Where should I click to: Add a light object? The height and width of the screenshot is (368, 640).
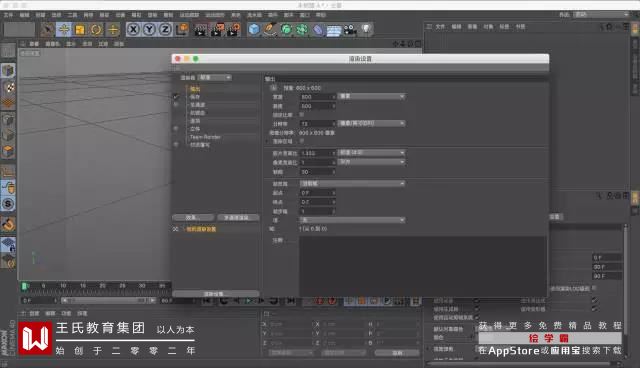367,29
